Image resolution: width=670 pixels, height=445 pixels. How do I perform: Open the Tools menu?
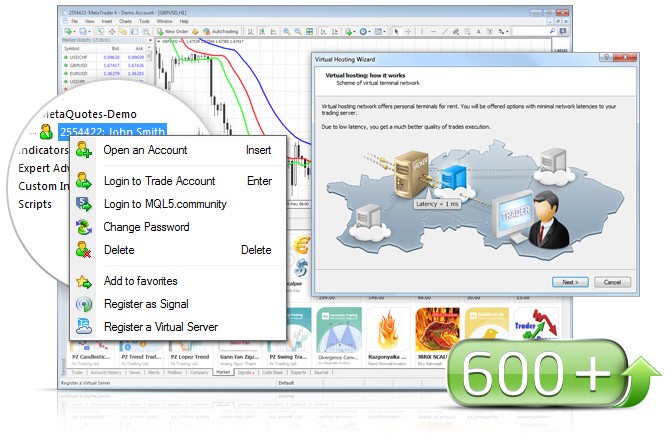[144, 21]
